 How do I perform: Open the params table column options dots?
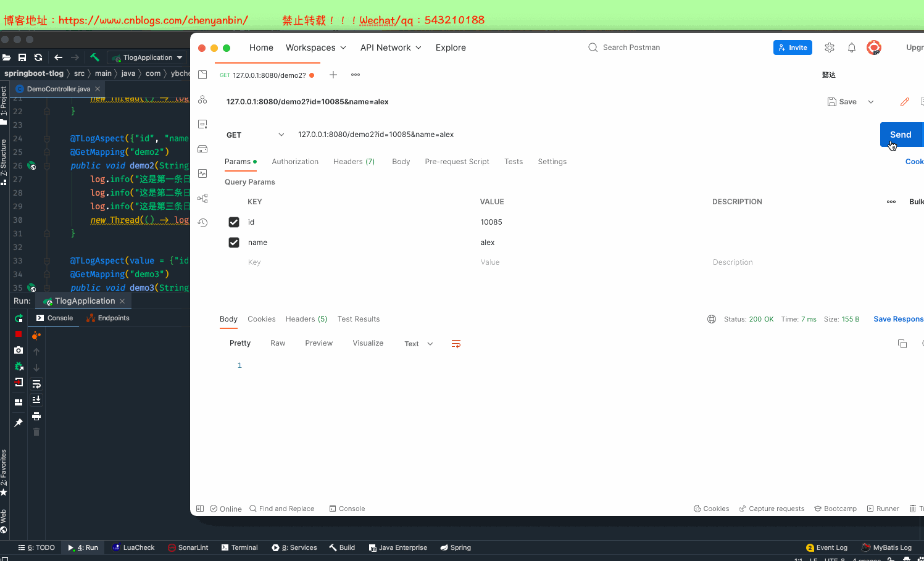(x=891, y=202)
